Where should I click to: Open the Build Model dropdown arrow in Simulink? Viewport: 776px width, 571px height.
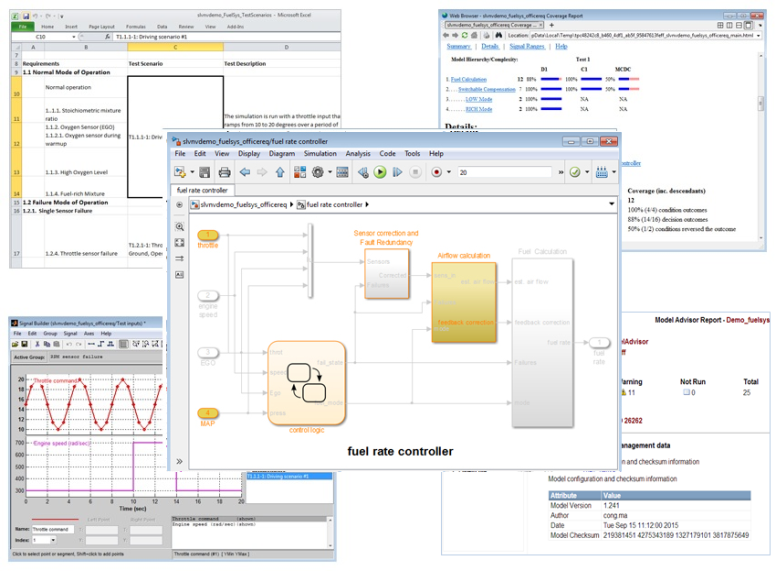coord(614,172)
